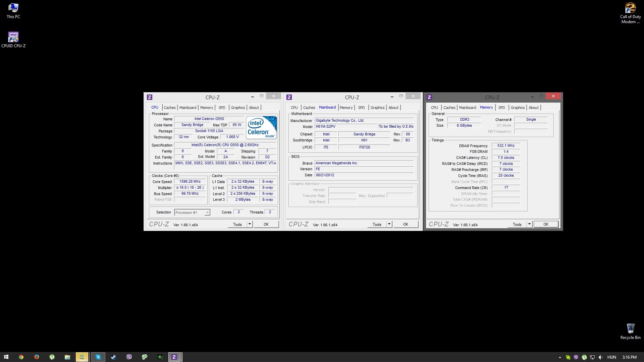644x362 pixels.
Task: Expand the Processor #1 selection dropdown
Action: tap(207, 213)
